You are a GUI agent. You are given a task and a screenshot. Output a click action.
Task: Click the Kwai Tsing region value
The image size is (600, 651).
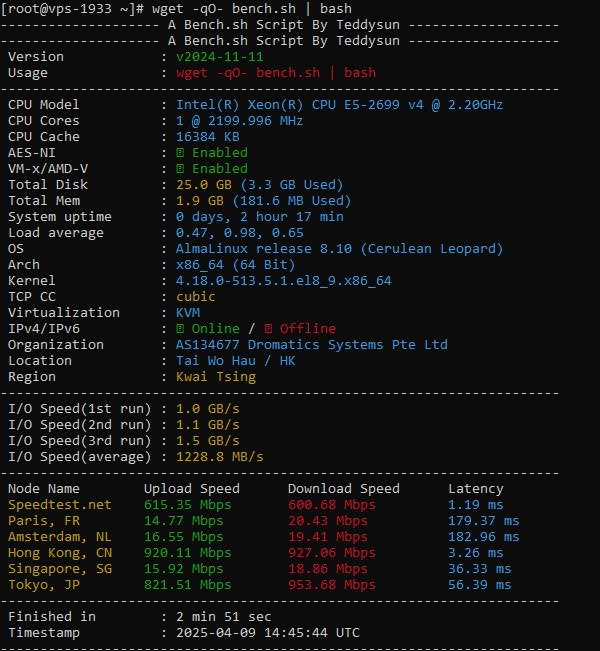pyautogui.click(x=216, y=377)
